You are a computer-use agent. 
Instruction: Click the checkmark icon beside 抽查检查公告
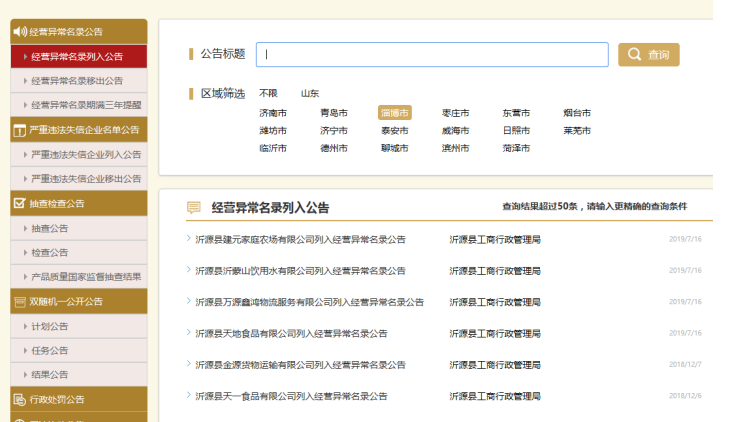[19, 203]
